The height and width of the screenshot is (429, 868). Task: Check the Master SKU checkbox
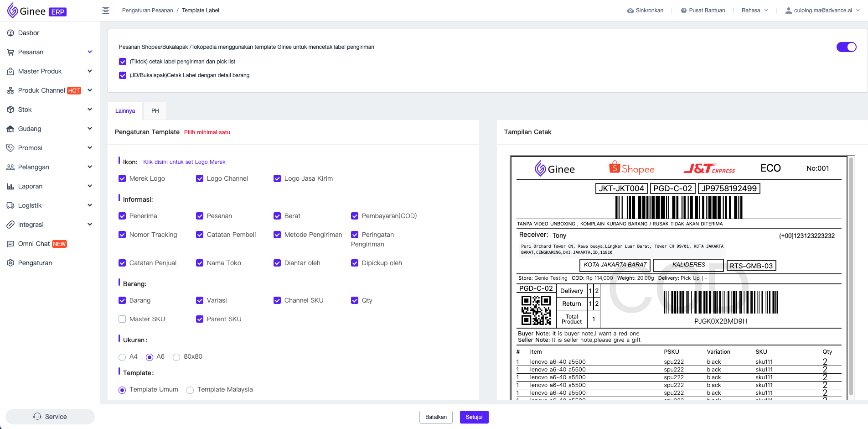pyautogui.click(x=122, y=319)
